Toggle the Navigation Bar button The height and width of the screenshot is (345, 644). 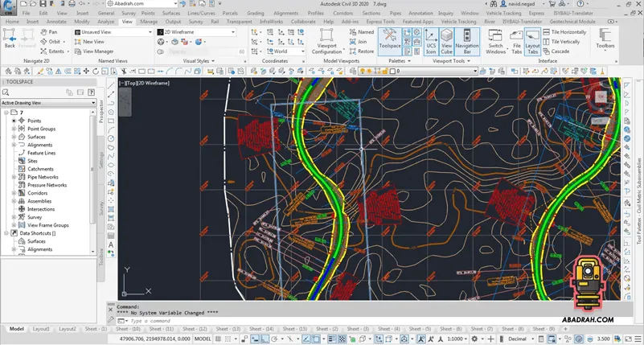(467, 40)
